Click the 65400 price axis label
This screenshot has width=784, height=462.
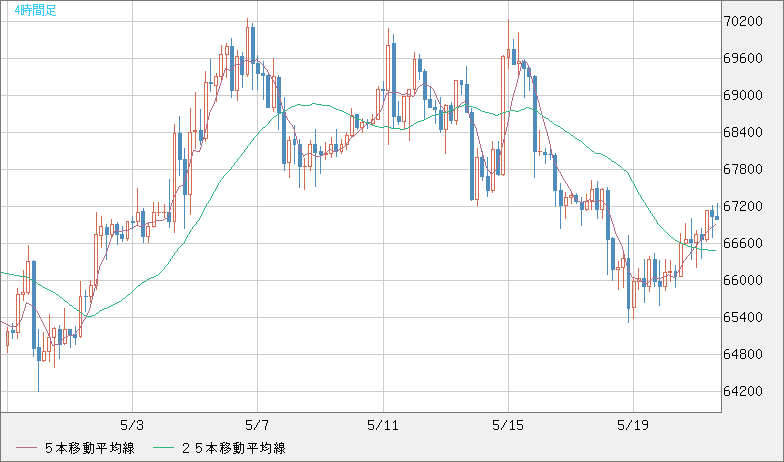743,317
